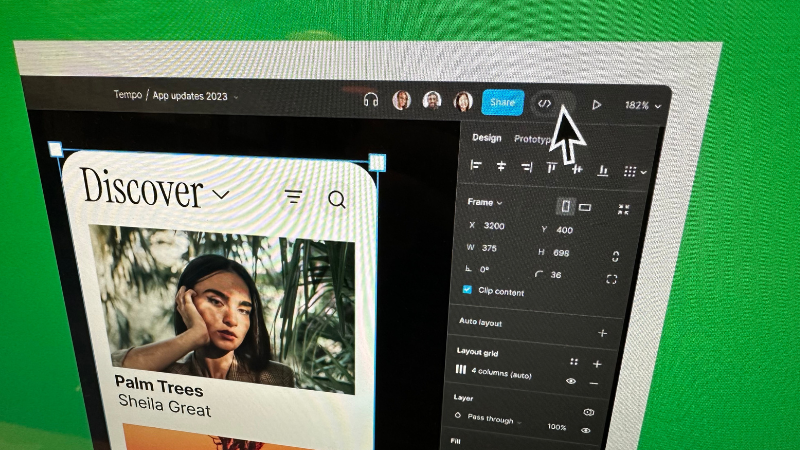Open the 182% zoom dropdown
The width and height of the screenshot is (800, 450).
tap(643, 106)
